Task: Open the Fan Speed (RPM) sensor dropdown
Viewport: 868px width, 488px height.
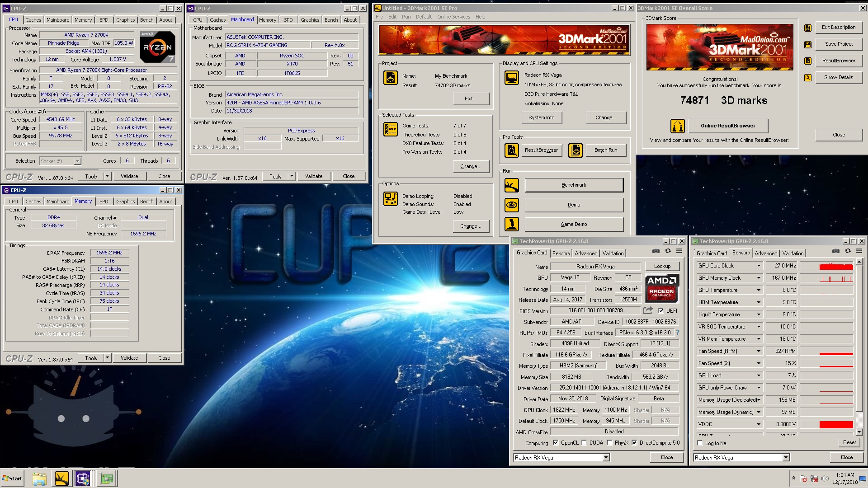Action: click(x=759, y=351)
